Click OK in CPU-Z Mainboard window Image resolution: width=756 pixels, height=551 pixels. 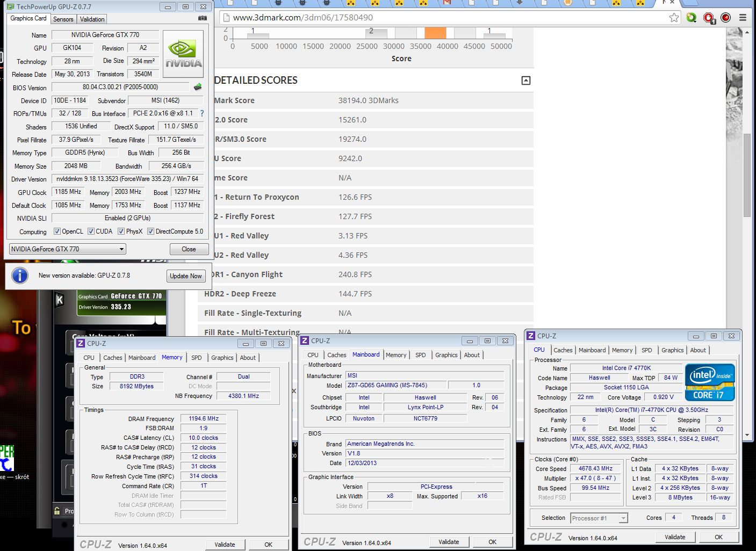point(492,542)
